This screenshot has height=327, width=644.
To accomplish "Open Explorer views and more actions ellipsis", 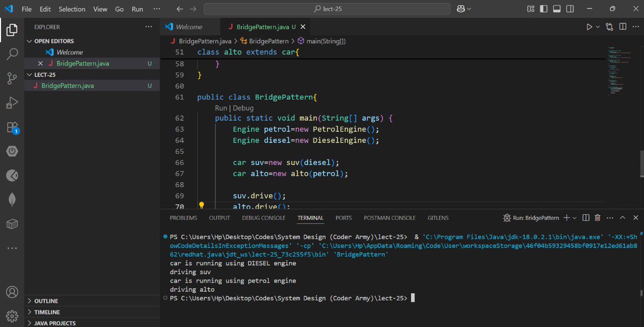I will click(148, 27).
